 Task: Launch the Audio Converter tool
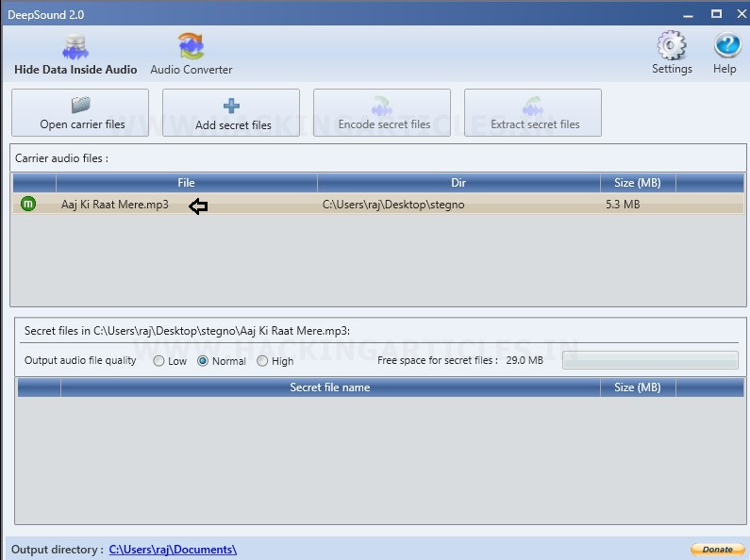(x=192, y=54)
